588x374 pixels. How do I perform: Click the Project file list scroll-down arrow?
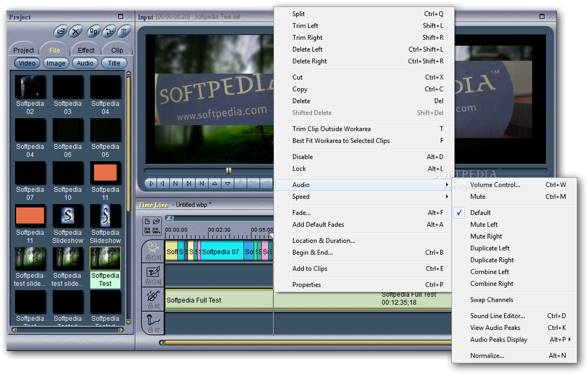click(128, 322)
